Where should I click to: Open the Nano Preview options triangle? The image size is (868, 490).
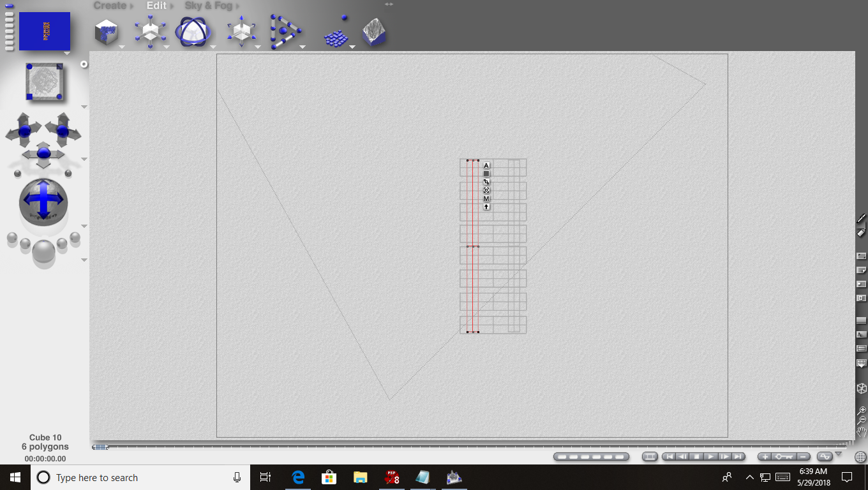tap(68, 54)
